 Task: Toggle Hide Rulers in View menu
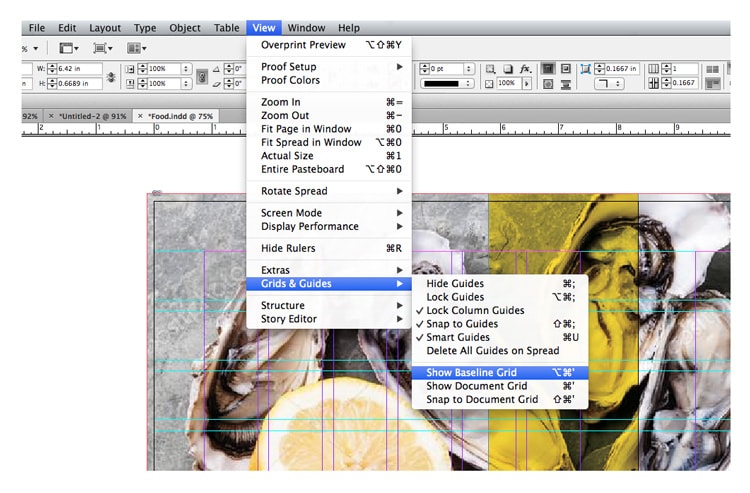tap(329, 248)
